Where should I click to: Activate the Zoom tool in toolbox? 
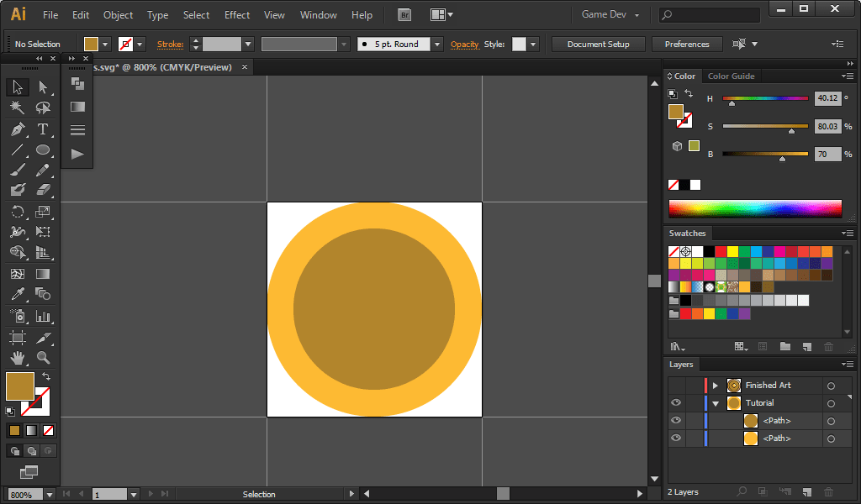click(x=43, y=358)
